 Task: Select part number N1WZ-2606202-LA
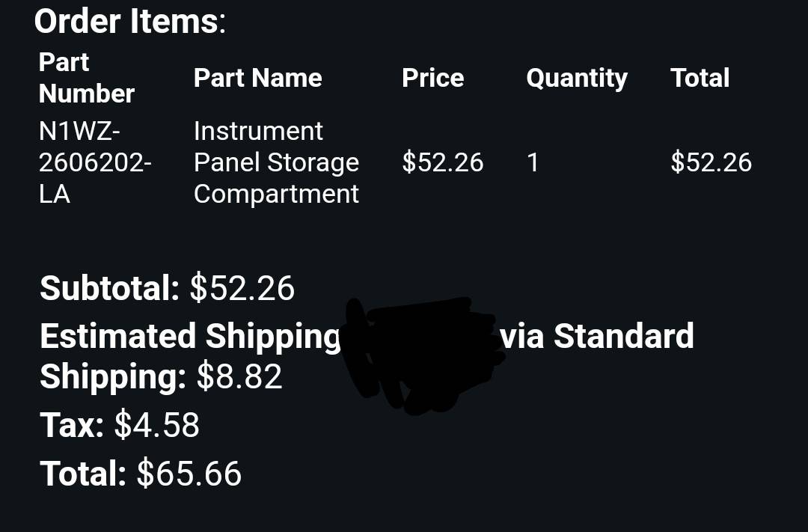[x=95, y=162]
